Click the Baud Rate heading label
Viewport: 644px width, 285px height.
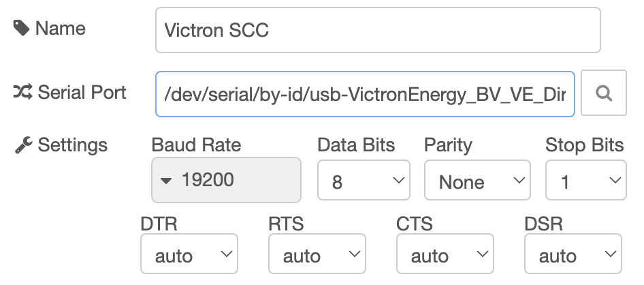point(196,145)
